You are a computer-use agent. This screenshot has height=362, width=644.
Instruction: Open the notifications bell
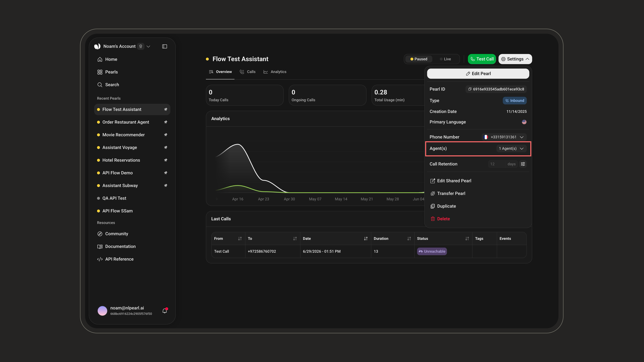(165, 311)
